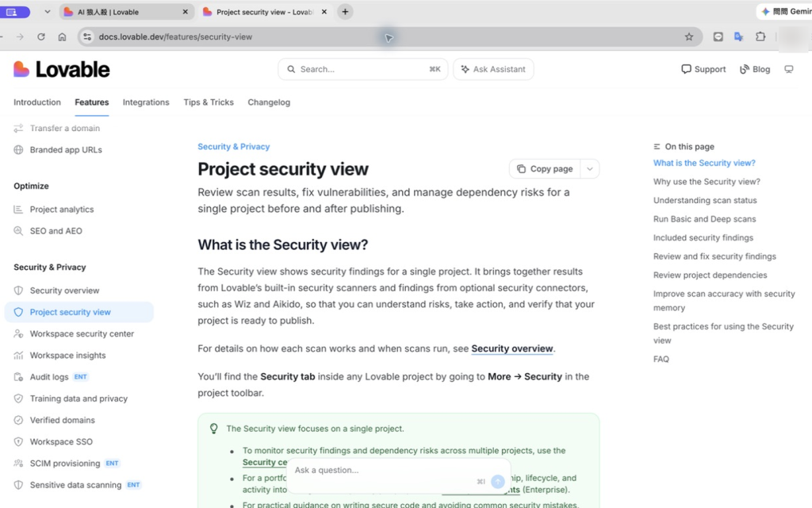Switch to Features tab
The height and width of the screenshot is (508, 812).
92,102
